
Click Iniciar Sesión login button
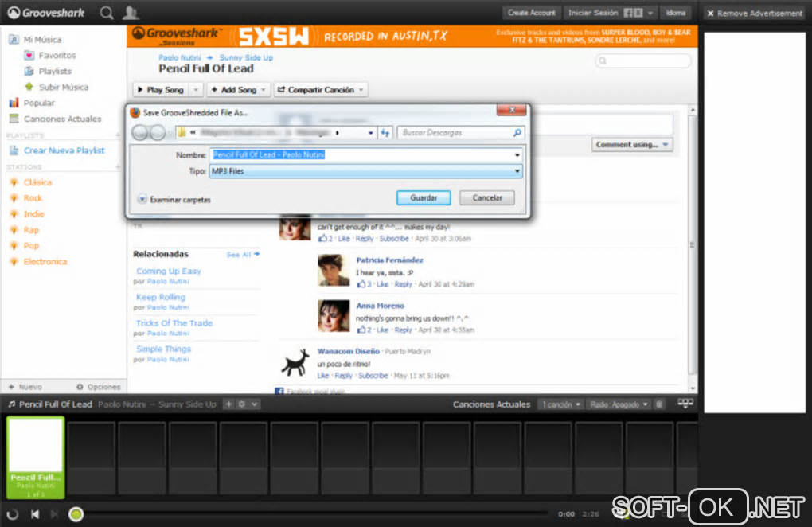tap(593, 13)
